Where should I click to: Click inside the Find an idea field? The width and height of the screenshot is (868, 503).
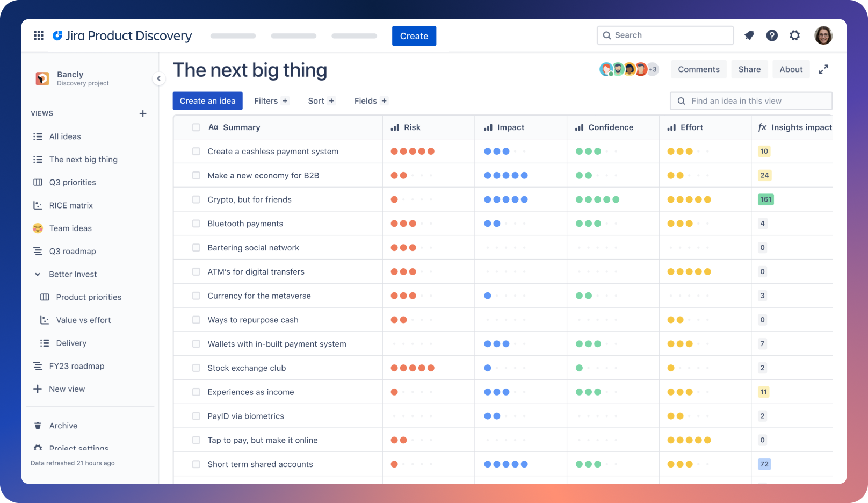(x=750, y=100)
